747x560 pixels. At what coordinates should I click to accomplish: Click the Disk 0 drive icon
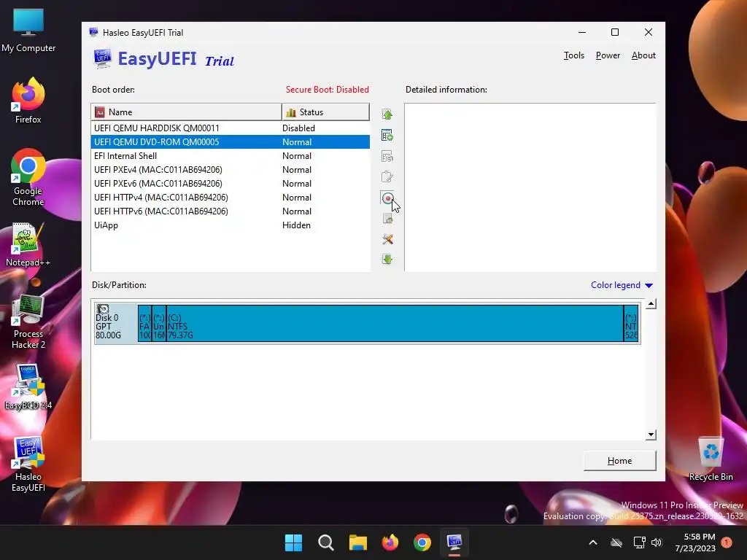103,309
